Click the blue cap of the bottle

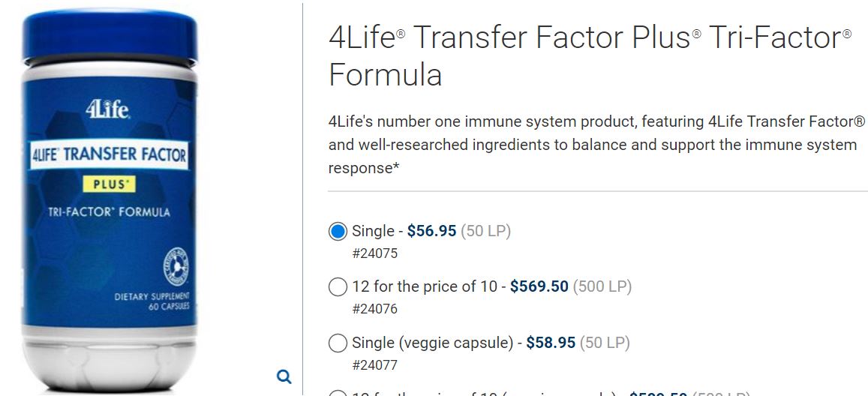tap(110, 37)
